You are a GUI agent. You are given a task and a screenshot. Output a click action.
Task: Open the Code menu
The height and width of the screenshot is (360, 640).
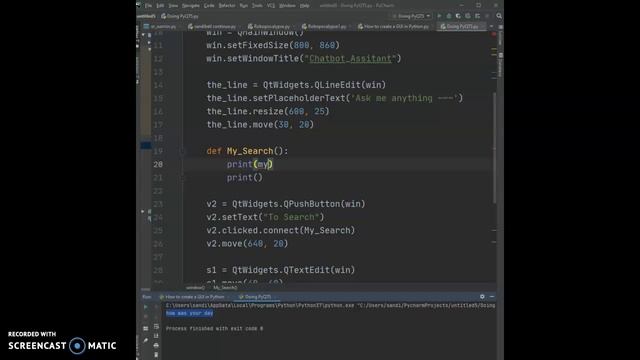click(x=209, y=6)
